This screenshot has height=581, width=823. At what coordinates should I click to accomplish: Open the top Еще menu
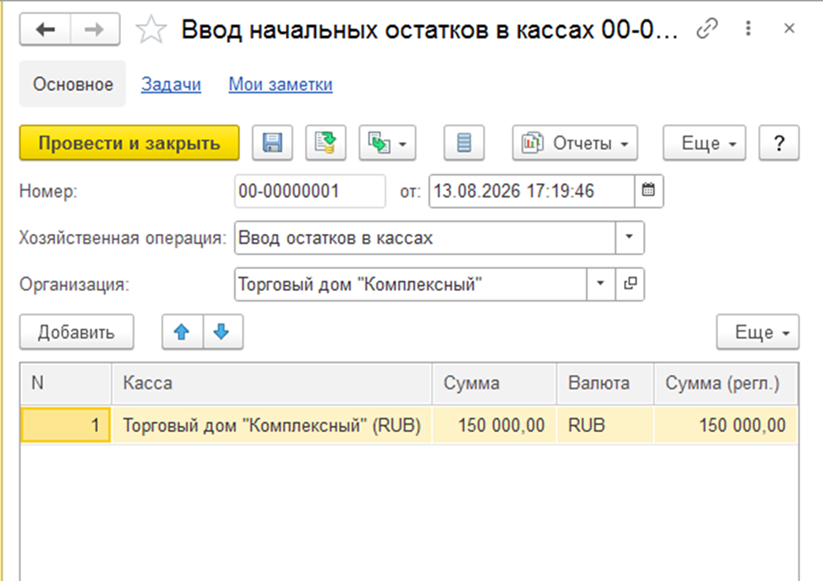point(704,143)
